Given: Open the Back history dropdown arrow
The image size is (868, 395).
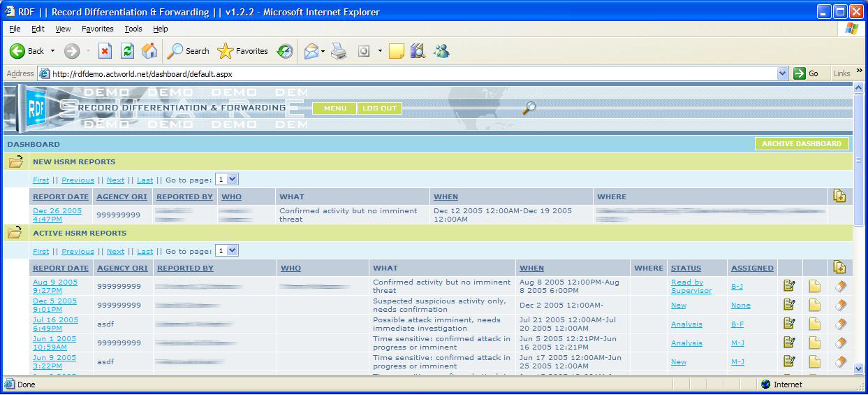Looking at the screenshot, I should pyautogui.click(x=52, y=51).
